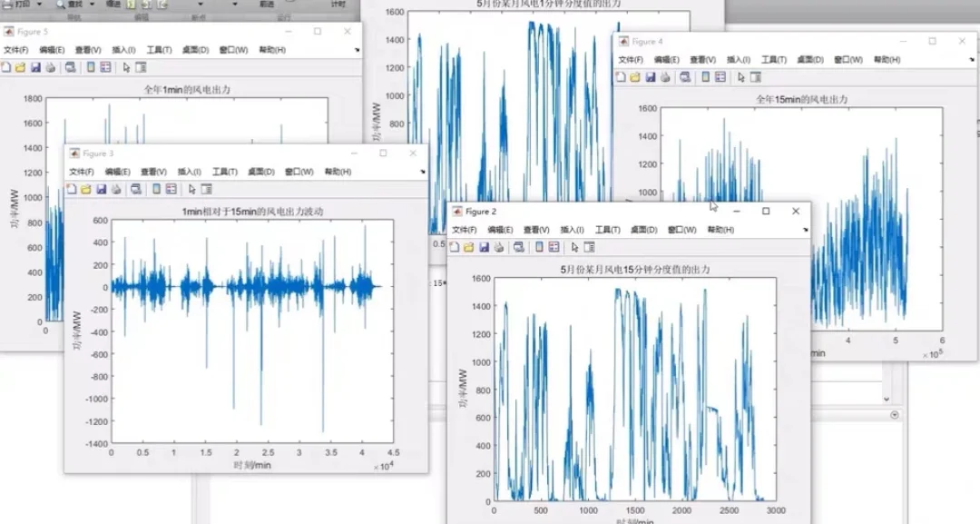Screen dimensions: 980x524
Task: Click New Figure icon in Figure 4
Action: coord(621,77)
